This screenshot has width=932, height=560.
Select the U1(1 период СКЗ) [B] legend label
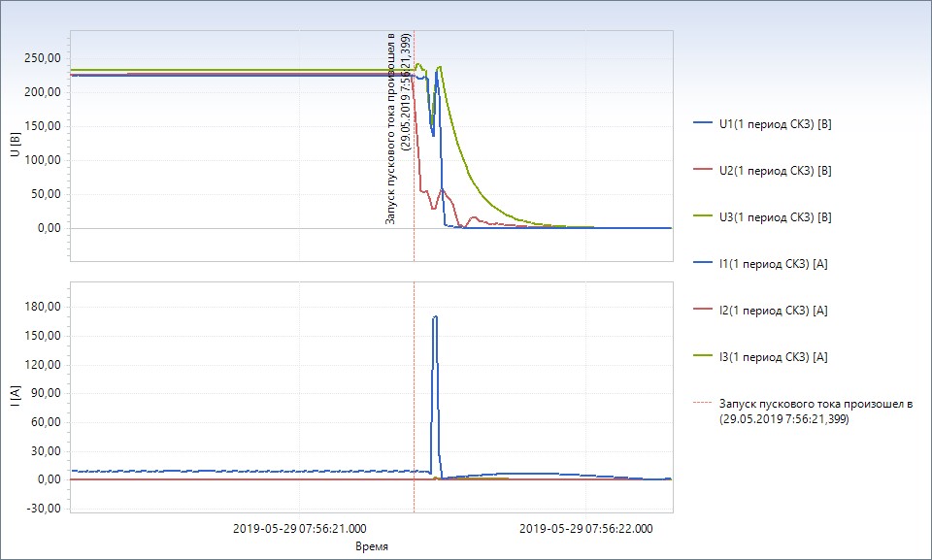[x=775, y=123]
